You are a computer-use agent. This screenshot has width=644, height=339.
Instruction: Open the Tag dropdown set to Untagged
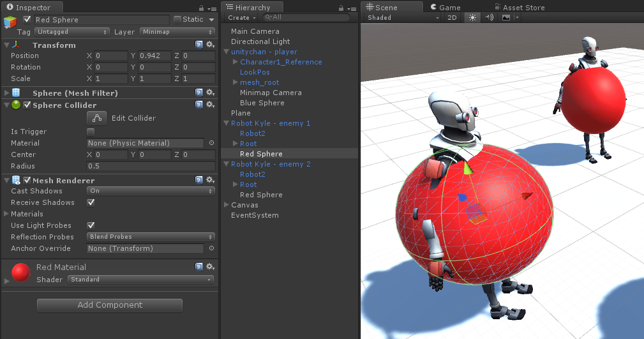[x=72, y=32]
